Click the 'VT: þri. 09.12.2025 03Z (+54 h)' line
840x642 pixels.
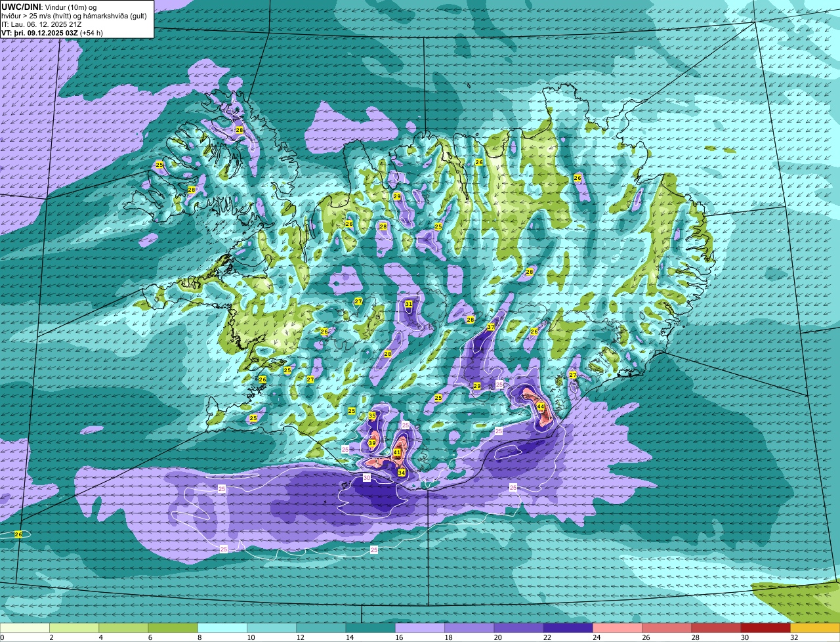tap(52, 33)
